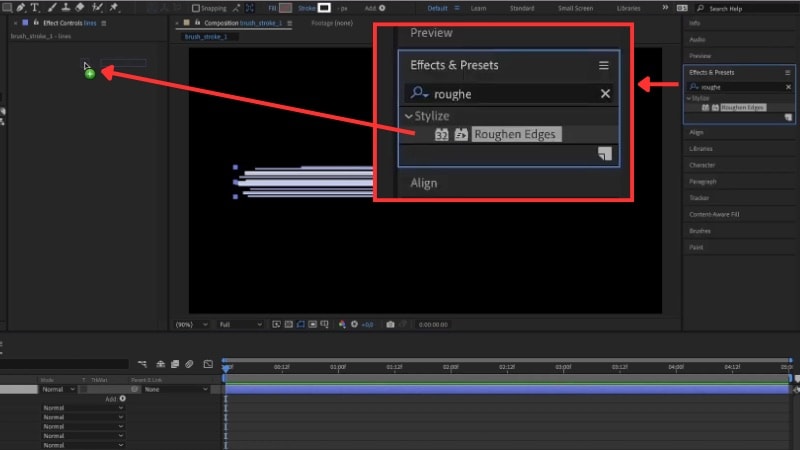Click the timeline layer search field
The height and width of the screenshot is (450, 800).
[64, 364]
